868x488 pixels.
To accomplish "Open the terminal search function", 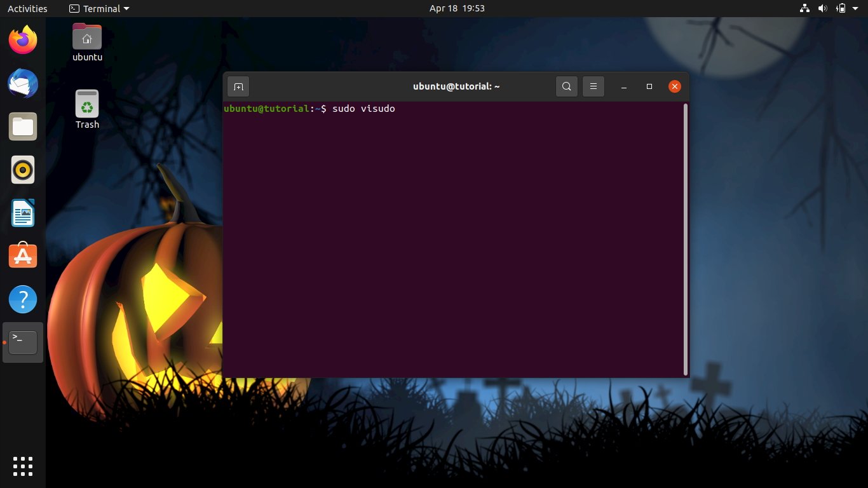I will pyautogui.click(x=566, y=86).
